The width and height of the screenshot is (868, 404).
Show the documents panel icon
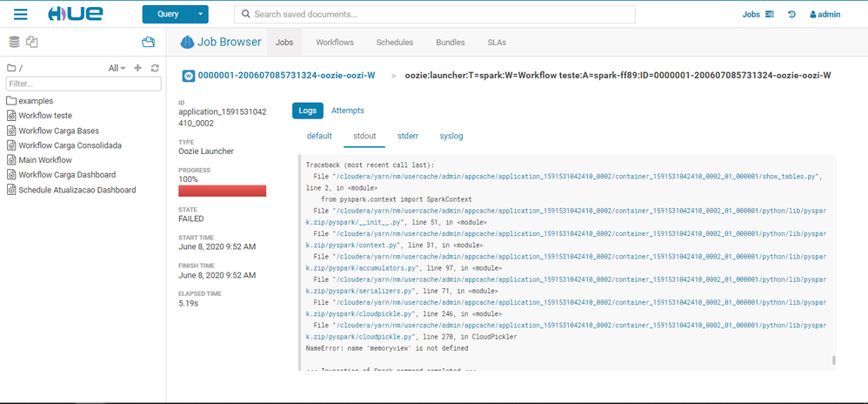[x=32, y=42]
